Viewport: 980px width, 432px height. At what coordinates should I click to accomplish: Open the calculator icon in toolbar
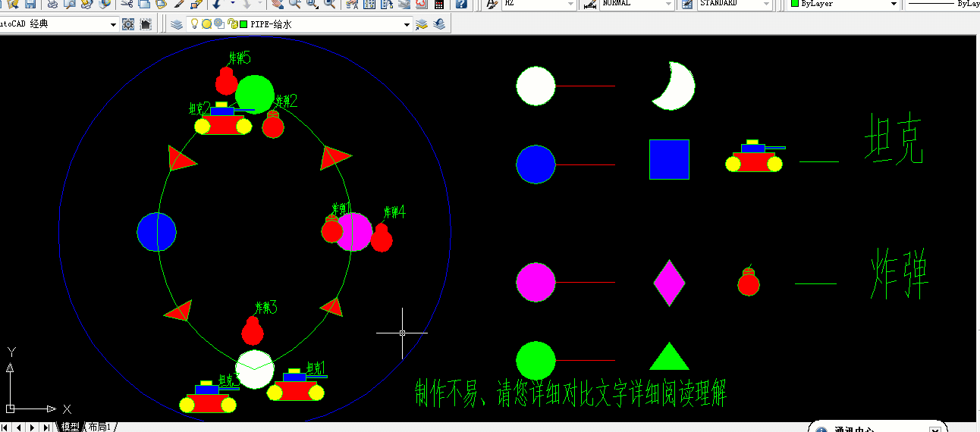pos(439,4)
